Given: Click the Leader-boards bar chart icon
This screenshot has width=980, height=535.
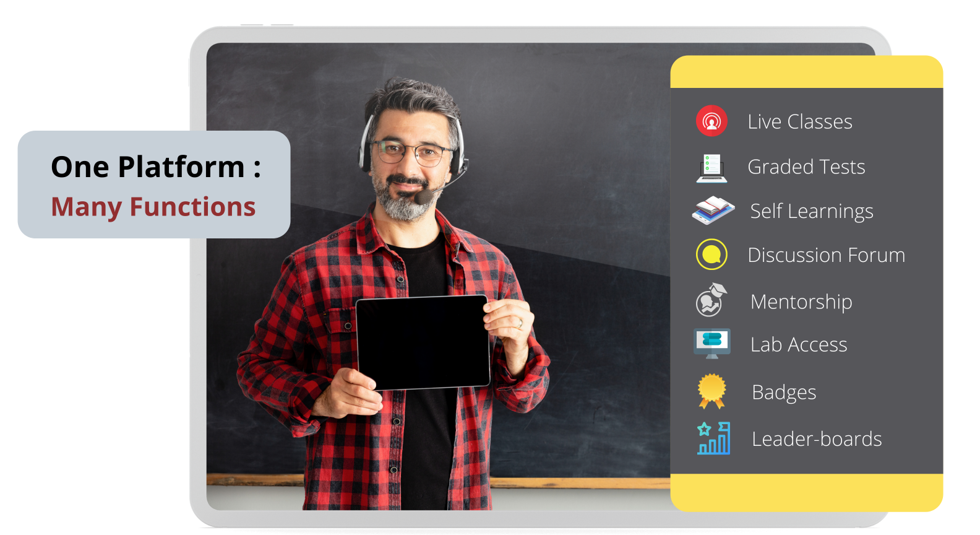Looking at the screenshot, I should click(x=713, y=438).
